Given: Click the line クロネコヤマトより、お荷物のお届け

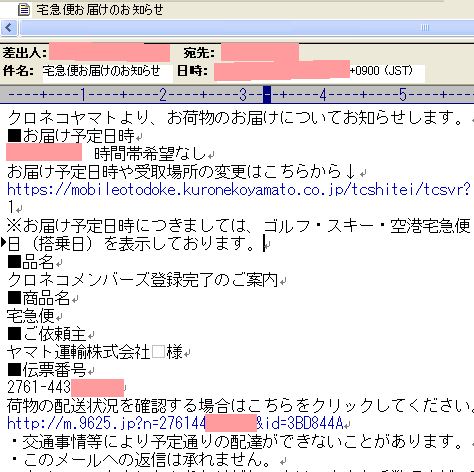Looking at the screenshot, I should tap(236, 118).
